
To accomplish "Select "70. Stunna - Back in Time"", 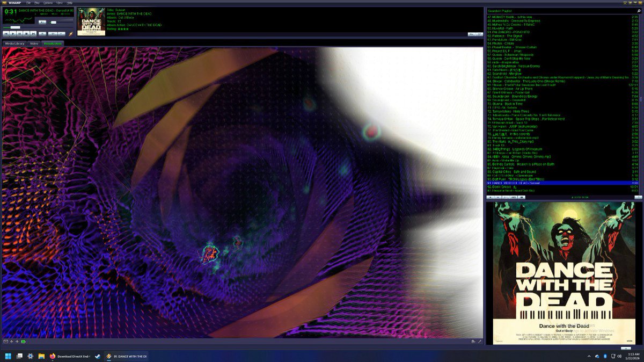I will [x=562, y=104].
